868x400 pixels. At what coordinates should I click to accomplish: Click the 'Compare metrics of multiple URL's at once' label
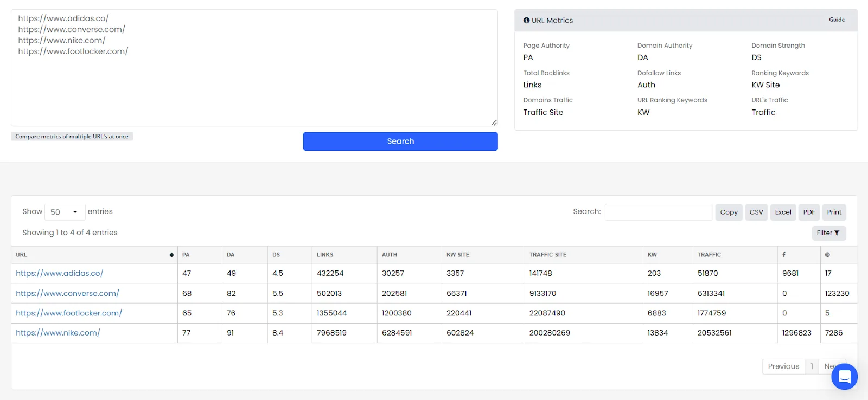coord(72,137)
